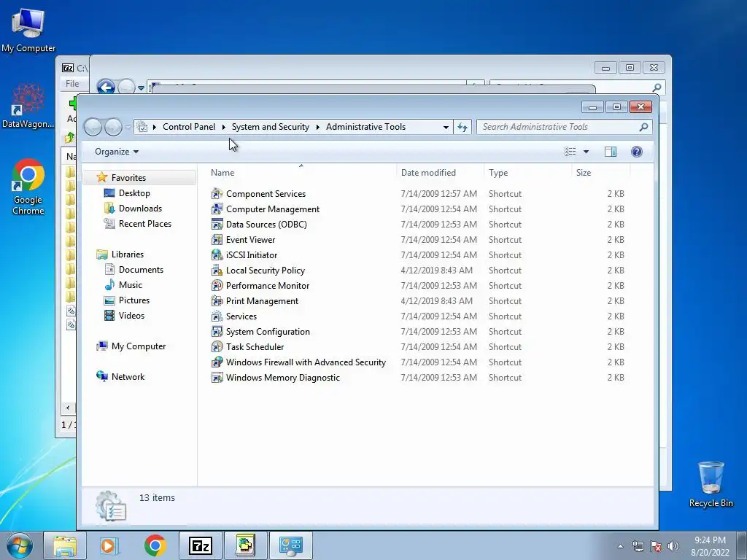Select the Recycle Bin desktop icon
Viewport: 747px width, 560px height.
pos(711,484)
